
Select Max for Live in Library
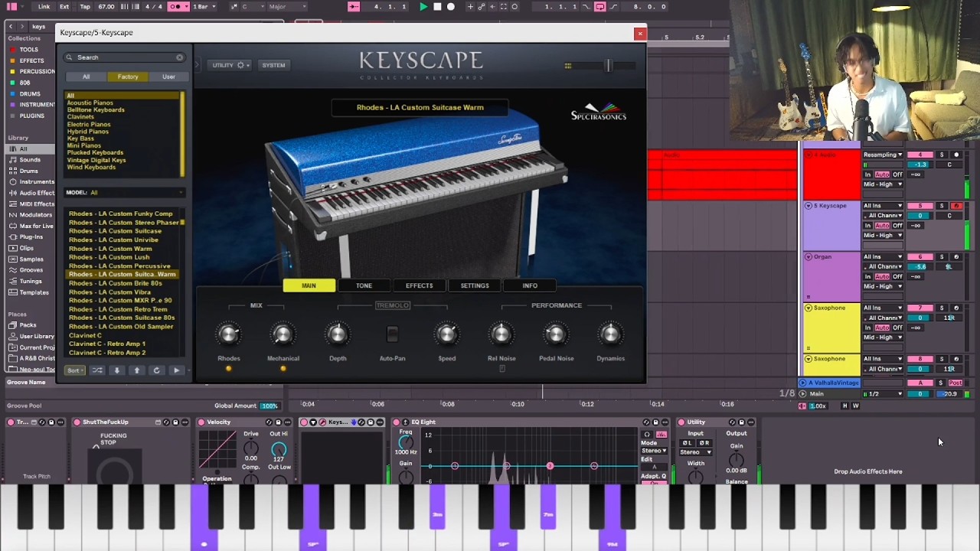click(36, 226)
